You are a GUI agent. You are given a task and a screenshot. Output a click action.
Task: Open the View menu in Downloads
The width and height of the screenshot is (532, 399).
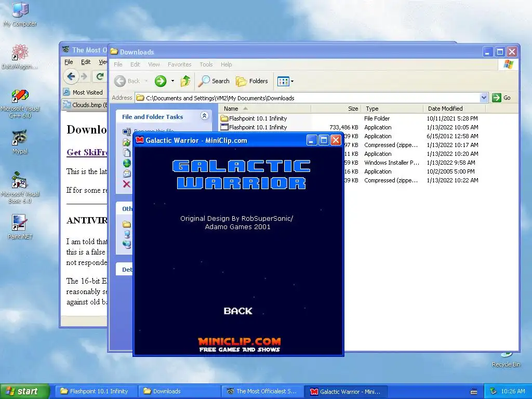tap(154, 64)
